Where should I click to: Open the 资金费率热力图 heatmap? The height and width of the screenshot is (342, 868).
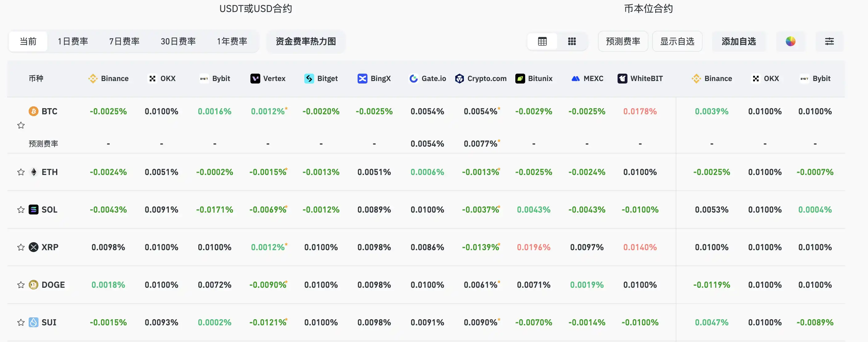(306, 42)
